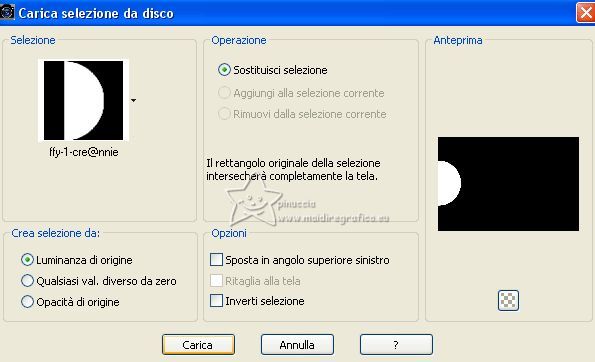Click the dialog title bar text
The height and width of the screenshot is (362, 595).
coord(96,13)
